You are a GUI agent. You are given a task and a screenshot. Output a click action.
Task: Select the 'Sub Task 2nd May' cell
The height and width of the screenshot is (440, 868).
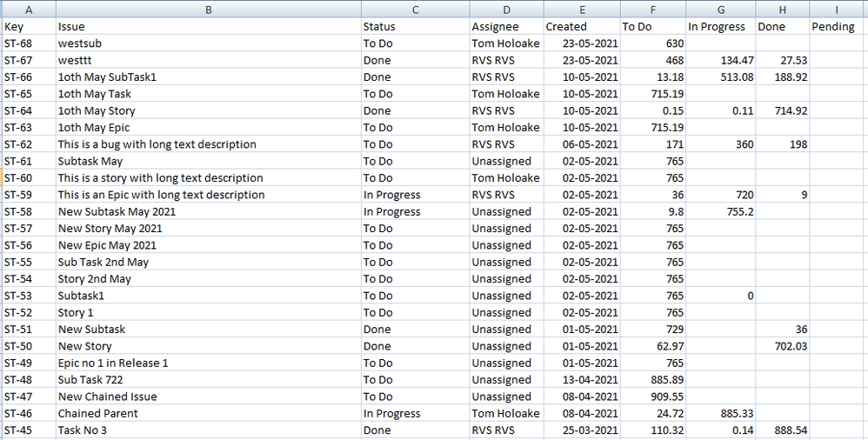coord(208,262)
